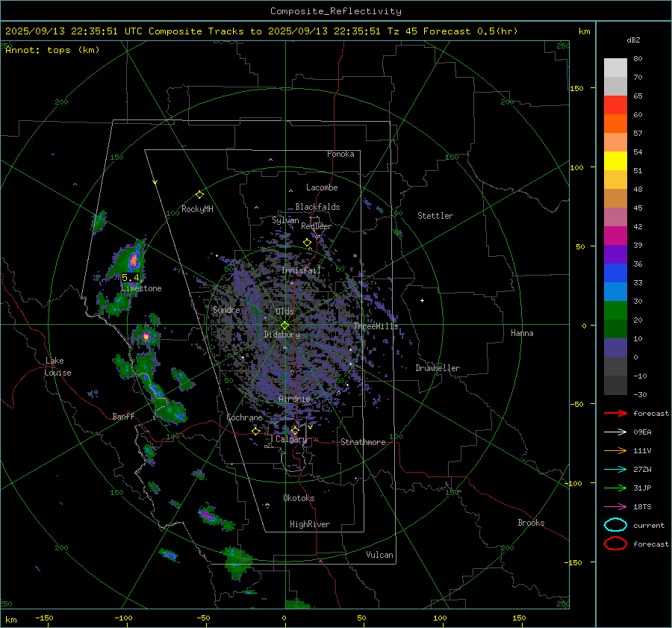Click the yellow diamond marker below Cochrane
The image size is (672, 628).
click(x=256, y=432)
